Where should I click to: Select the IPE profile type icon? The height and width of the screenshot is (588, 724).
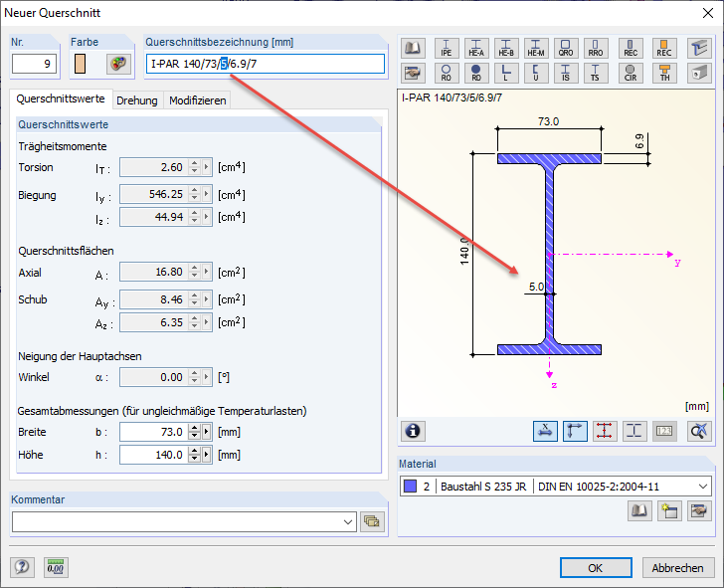(x=446, y=48)
